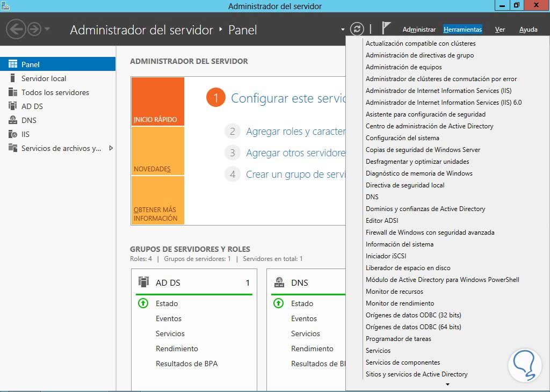550x392 pixels.
Task: Click green Estado icon in DNS tile
Action: (279, 303)
